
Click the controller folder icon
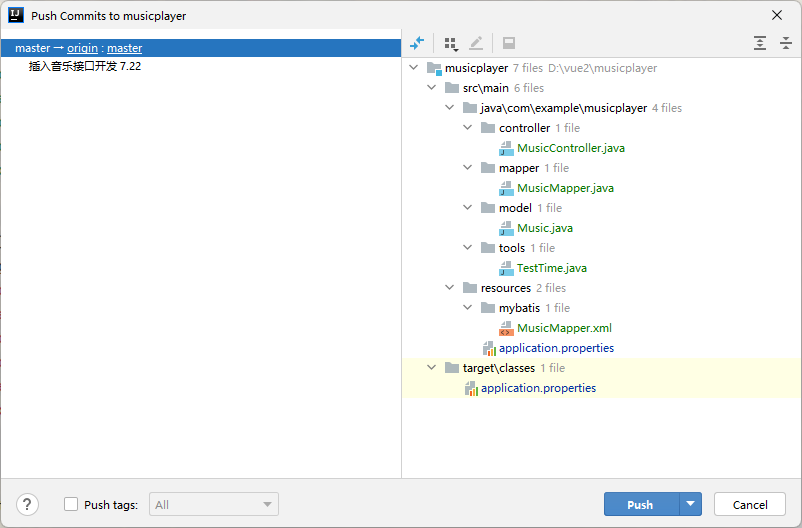488,127
